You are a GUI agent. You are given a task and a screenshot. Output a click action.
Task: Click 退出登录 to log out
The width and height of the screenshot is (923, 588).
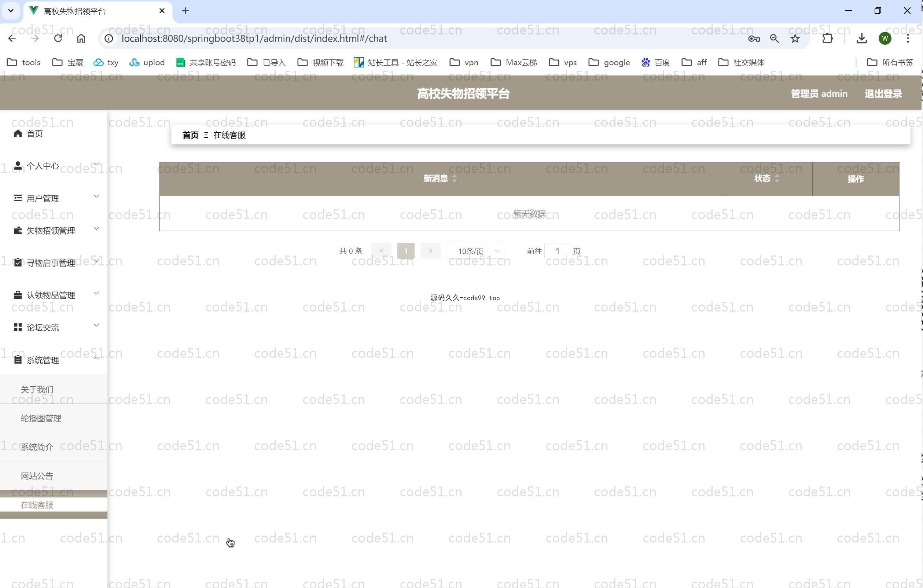(883, 93)
